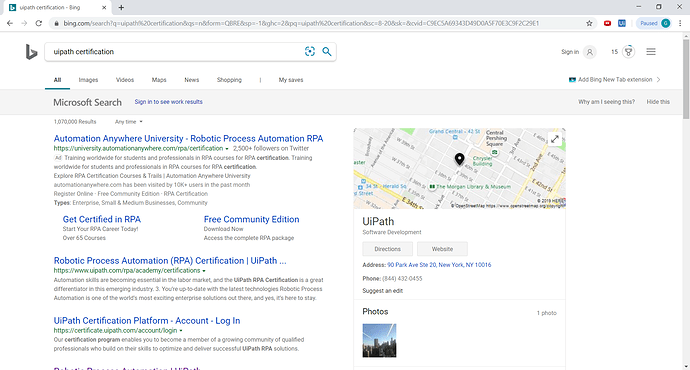Open Chrome three-dot menu
The height and width of the screenshot is (370, 690).
(680, 23)
